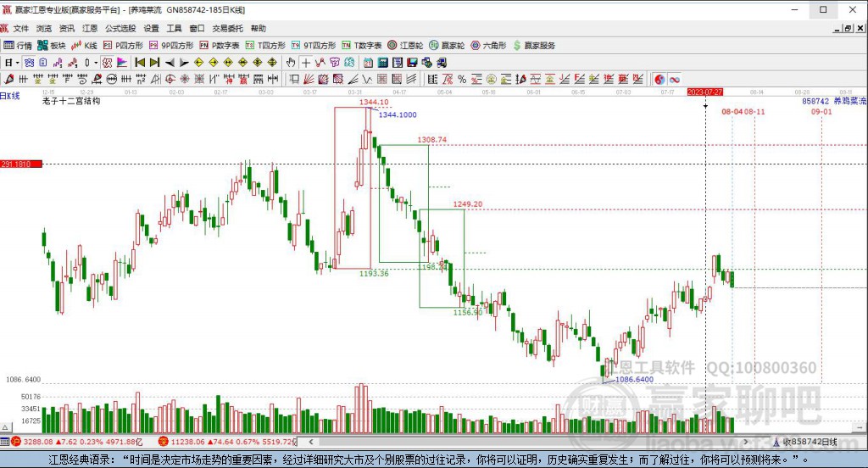Open the 赢家轮 wheel tool
The width and height of the screenshot is (868, 468).
click(x=448, y=46)
